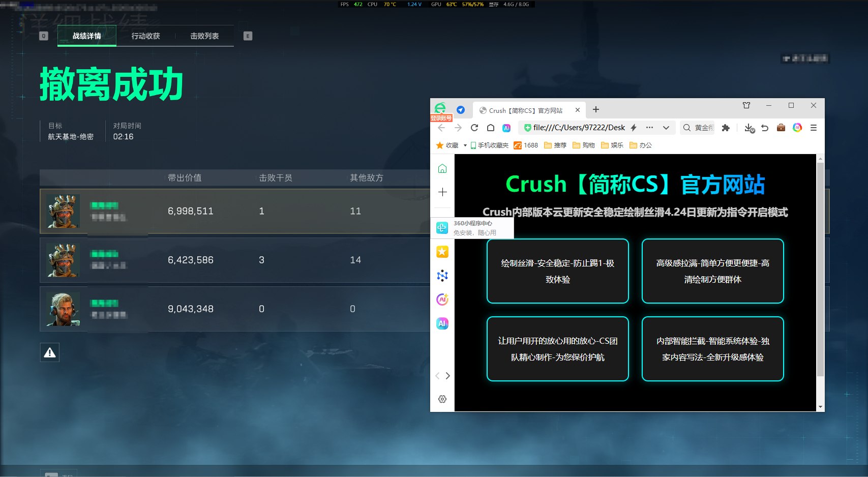Switch to the 行动收获 tab
This screenshot has height=477, width=868.
pyautogui.click(x=145, y=36)
